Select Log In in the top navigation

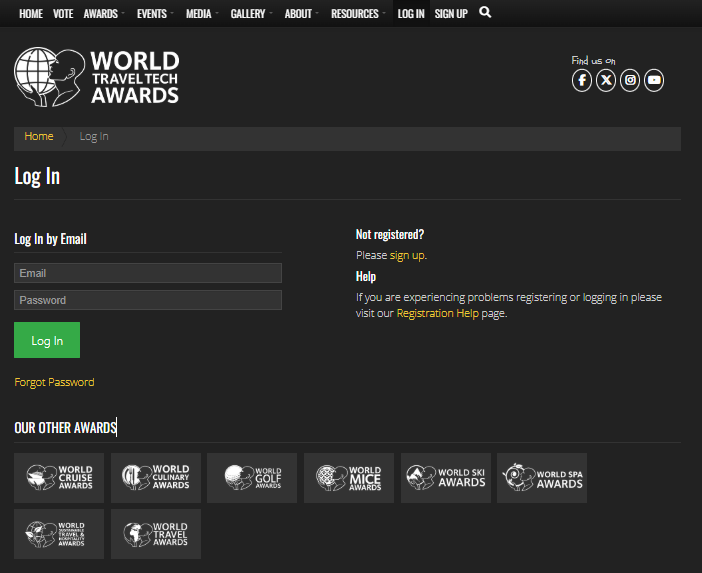[x=411, y=14]
